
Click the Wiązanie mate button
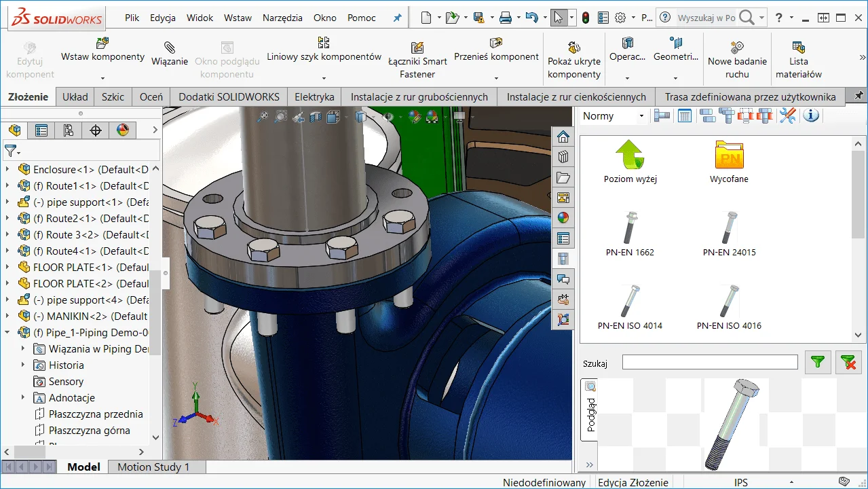[x=170, y=54]
